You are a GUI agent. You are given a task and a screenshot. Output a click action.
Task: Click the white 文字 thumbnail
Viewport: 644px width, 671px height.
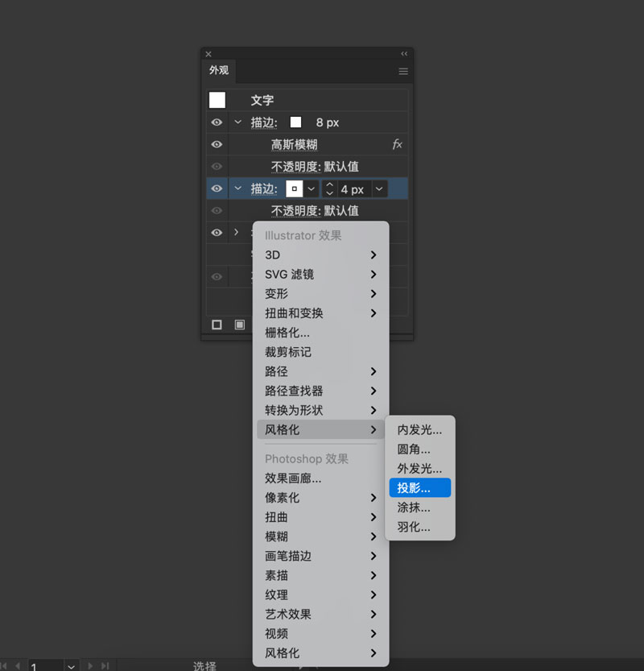(217, 100)
